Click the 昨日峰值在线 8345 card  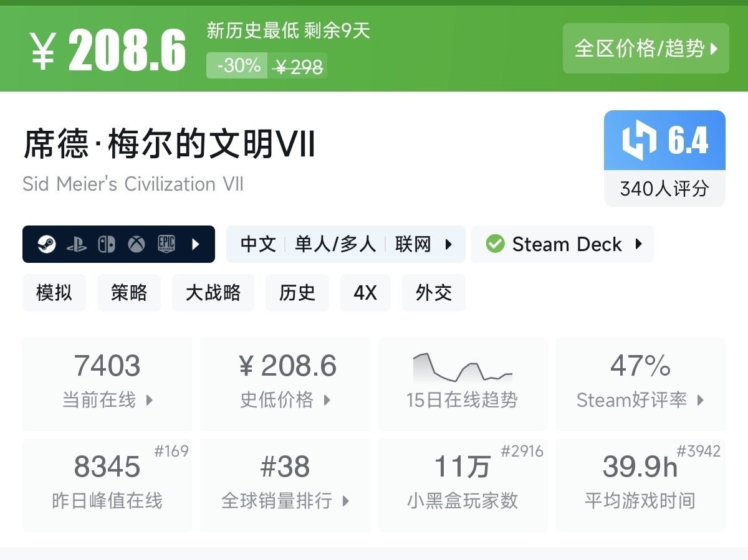point(107,485)
